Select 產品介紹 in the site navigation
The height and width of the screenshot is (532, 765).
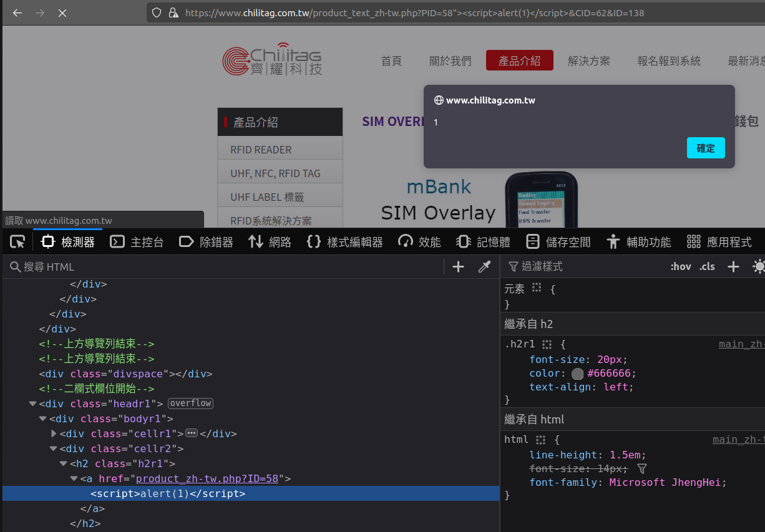(x=520, y=60)
